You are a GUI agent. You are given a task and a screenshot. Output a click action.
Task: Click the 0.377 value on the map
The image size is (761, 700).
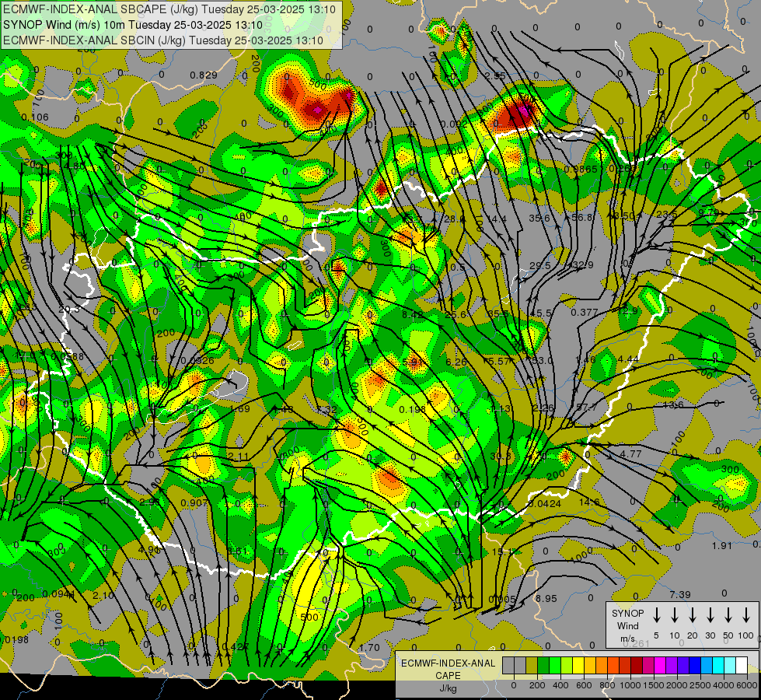coord(585,312)
